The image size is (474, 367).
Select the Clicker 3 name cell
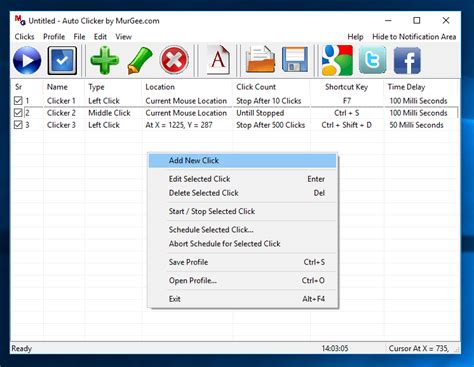click(x=61, y=125)
